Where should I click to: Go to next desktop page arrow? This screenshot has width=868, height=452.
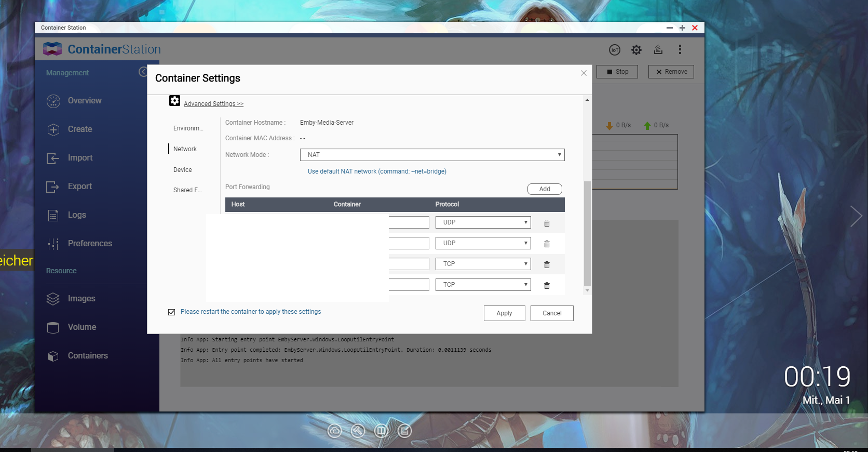[856, 216]
